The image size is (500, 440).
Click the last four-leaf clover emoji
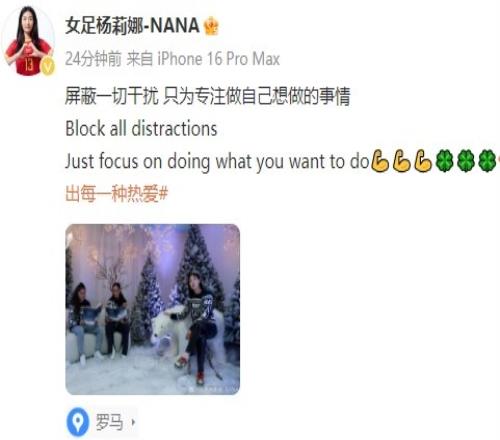click(x=487, y=161)
